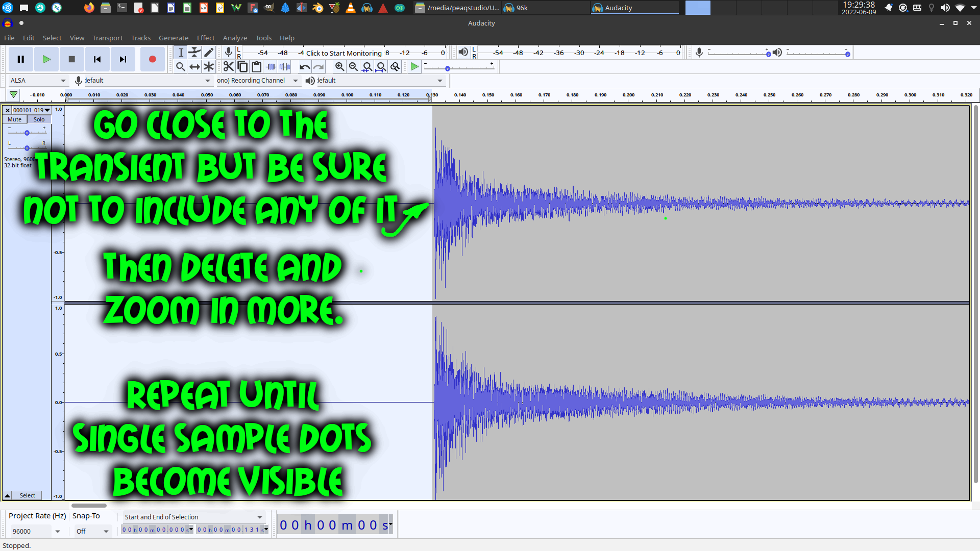Viewport: 980px width, 551px height.
Task: Select the Envelope tool
Action: pyautogui.click(x=194, y=53)
